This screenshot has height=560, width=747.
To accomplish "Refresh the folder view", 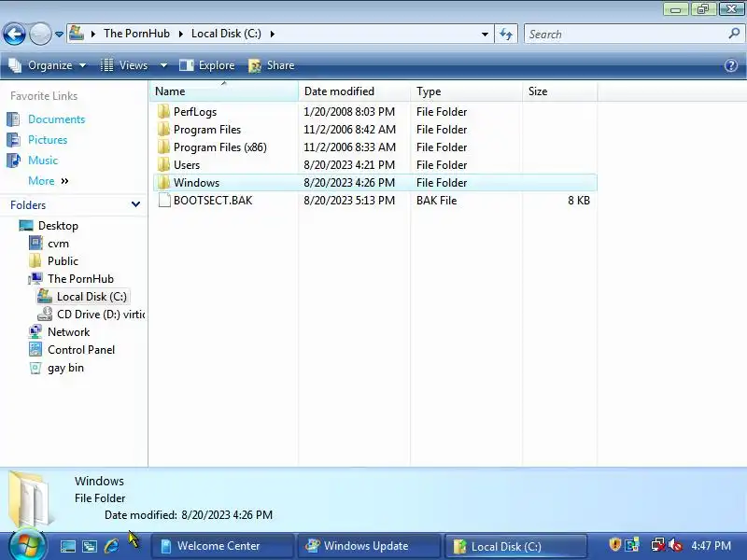I will pyautogui.click(x=506, y=34).
